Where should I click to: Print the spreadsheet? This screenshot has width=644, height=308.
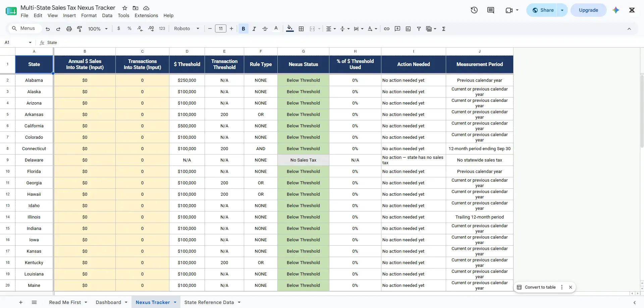tap(69, 29)
